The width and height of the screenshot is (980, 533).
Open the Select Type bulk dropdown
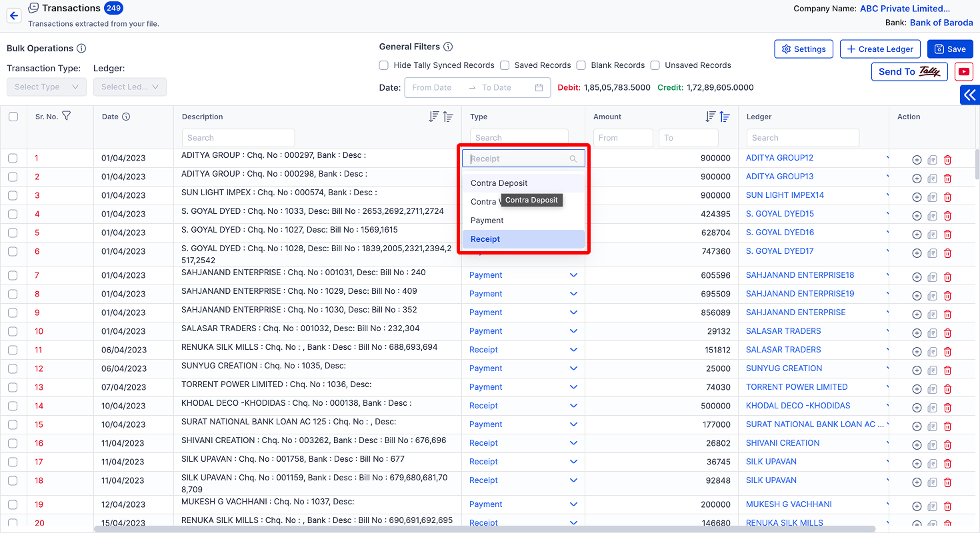click(47, 87)
